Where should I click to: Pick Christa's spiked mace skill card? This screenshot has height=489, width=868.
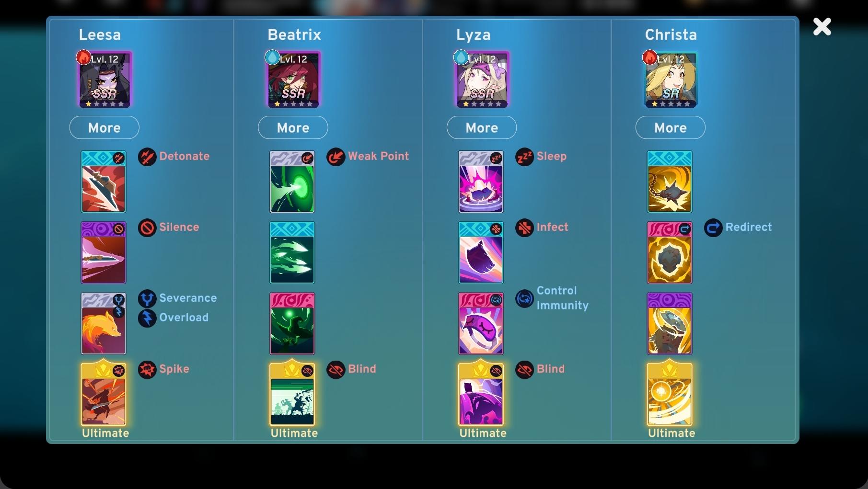coord(670,182)
